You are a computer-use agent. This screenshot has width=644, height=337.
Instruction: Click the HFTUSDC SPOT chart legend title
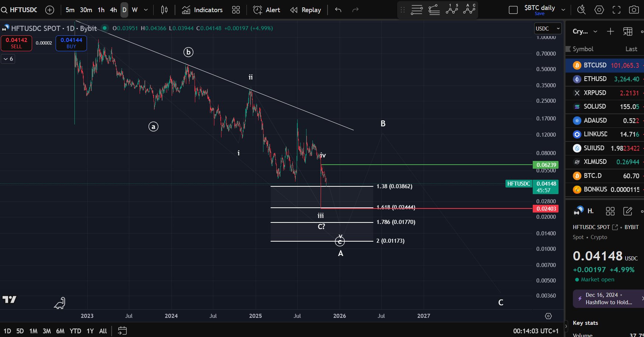point(54,28)
